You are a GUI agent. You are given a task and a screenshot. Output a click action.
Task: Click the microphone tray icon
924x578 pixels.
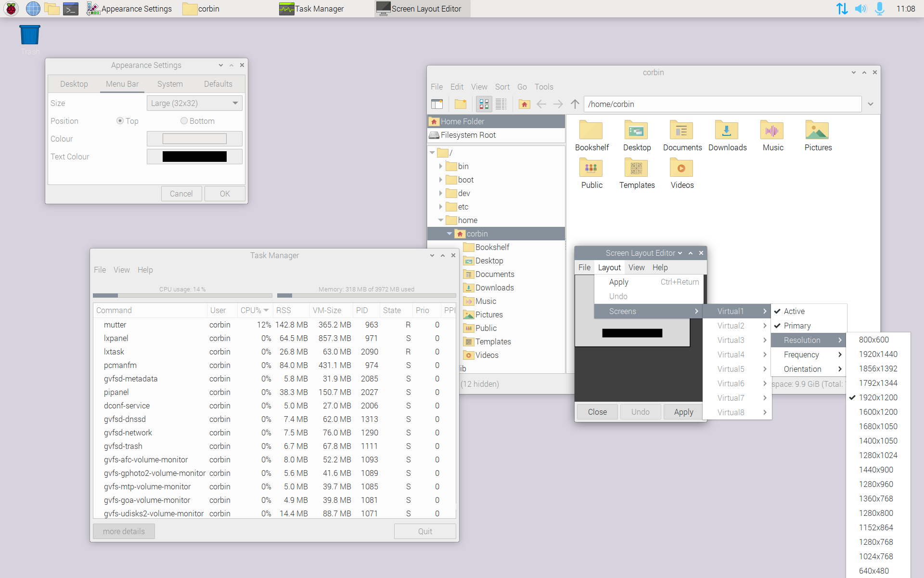tap(880, 9)
